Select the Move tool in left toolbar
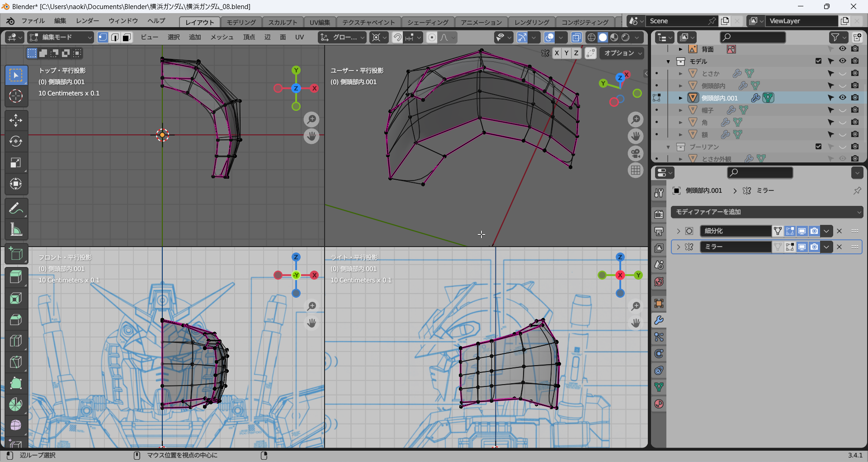This screenshot has height=462, width=868. coord(16,120)
